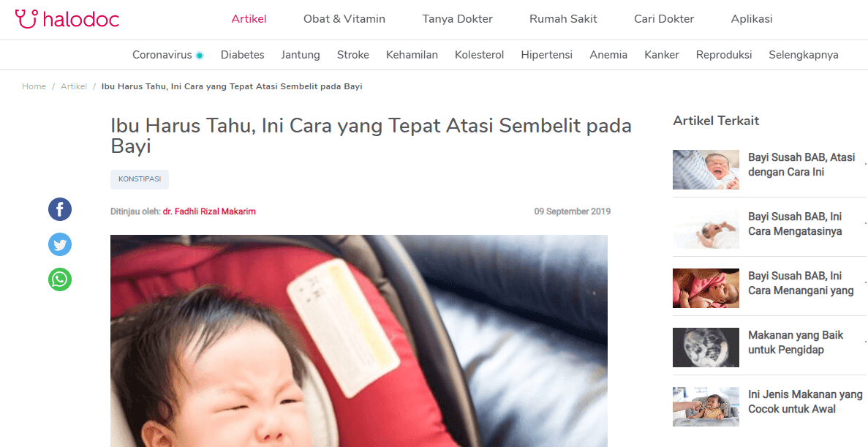Share article via Twitter icon
Image resolution: width=868 pixels, height=447 pixels.
click(x=60, y=244)
